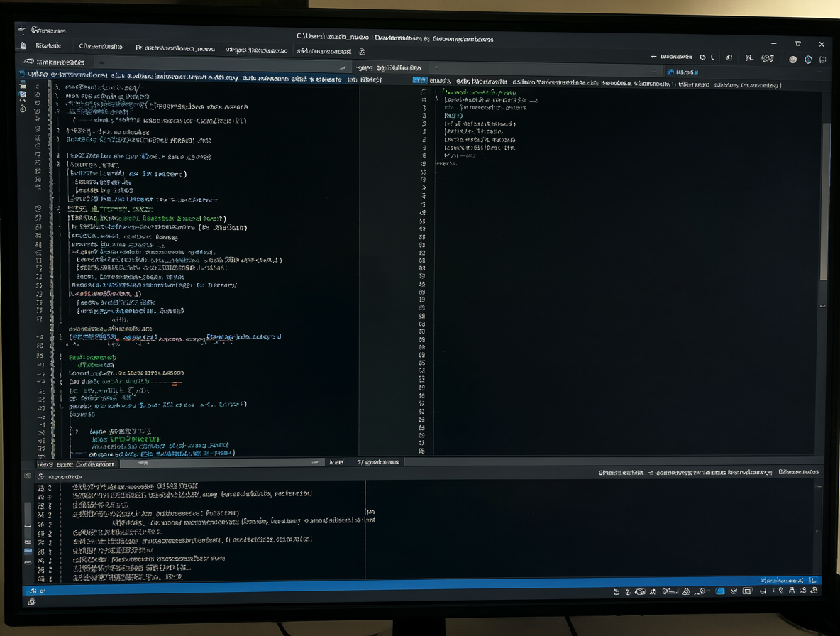
Task: Click the app icon at the title bar's left
Action: (21, 30)
